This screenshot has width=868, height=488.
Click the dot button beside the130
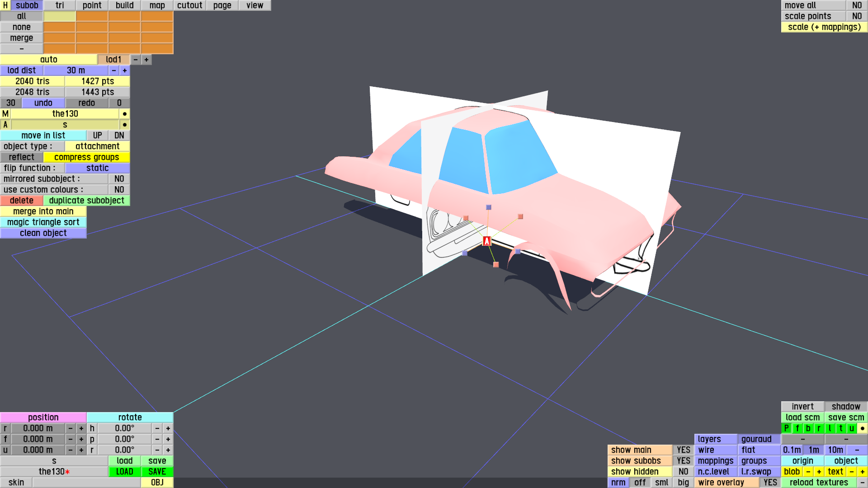(x=125, y=114)
